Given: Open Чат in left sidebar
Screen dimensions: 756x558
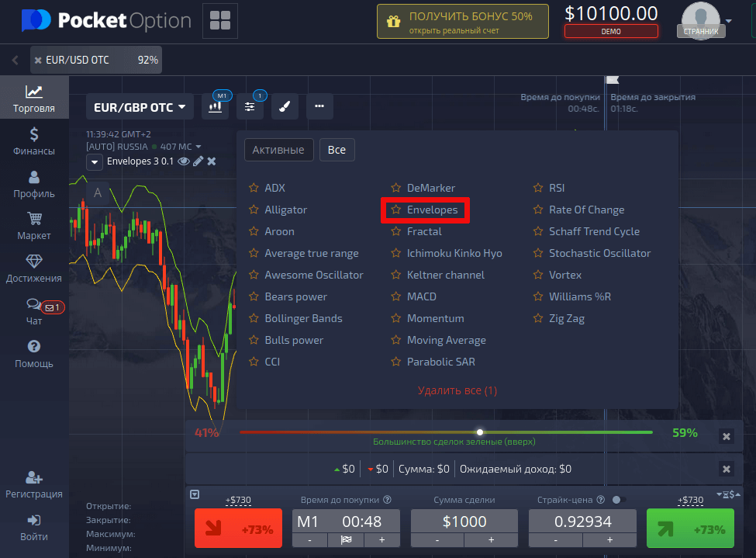Looking at the screenshot, I should pos(34,311).
